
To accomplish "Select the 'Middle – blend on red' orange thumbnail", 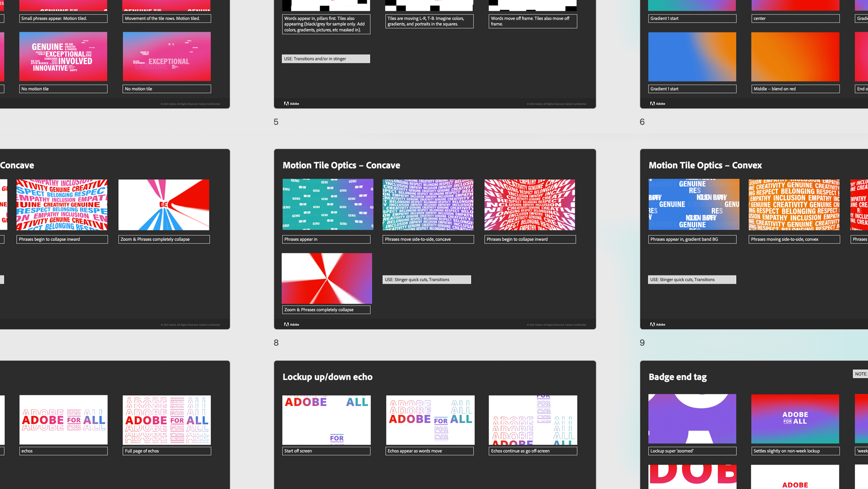I will point(795,56).
